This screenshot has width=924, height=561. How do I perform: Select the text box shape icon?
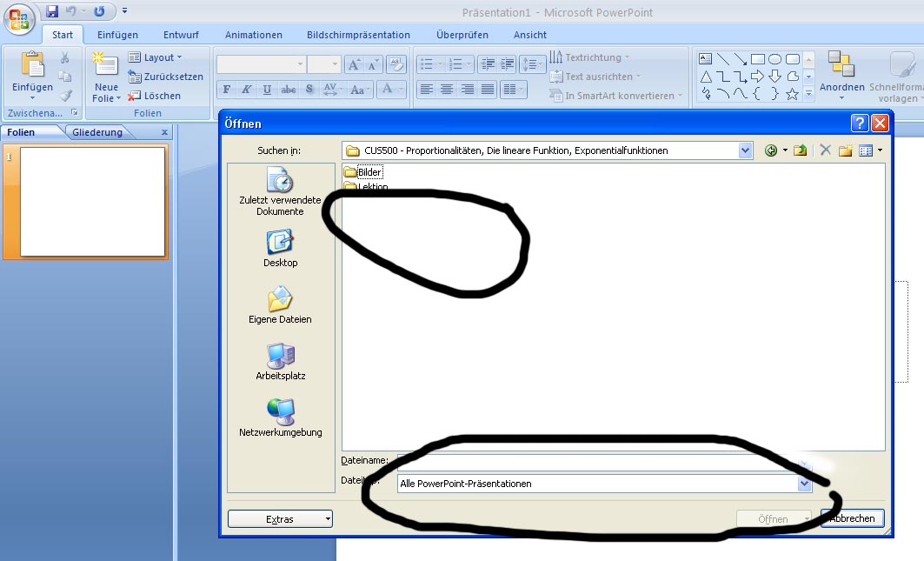click(x=705, y=58)
